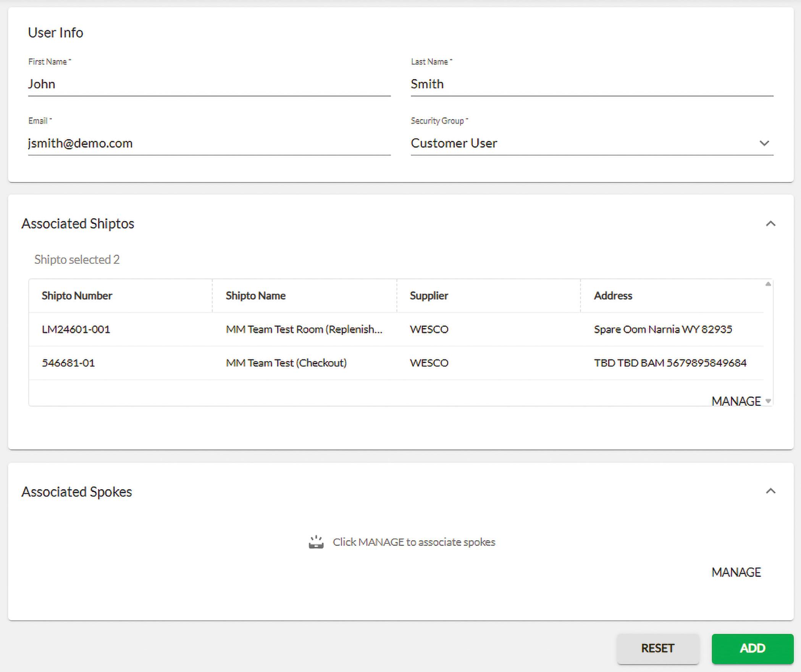Click MANAGE in Associated Shiptos
801x672 pixels.
[x=736, y=401]
